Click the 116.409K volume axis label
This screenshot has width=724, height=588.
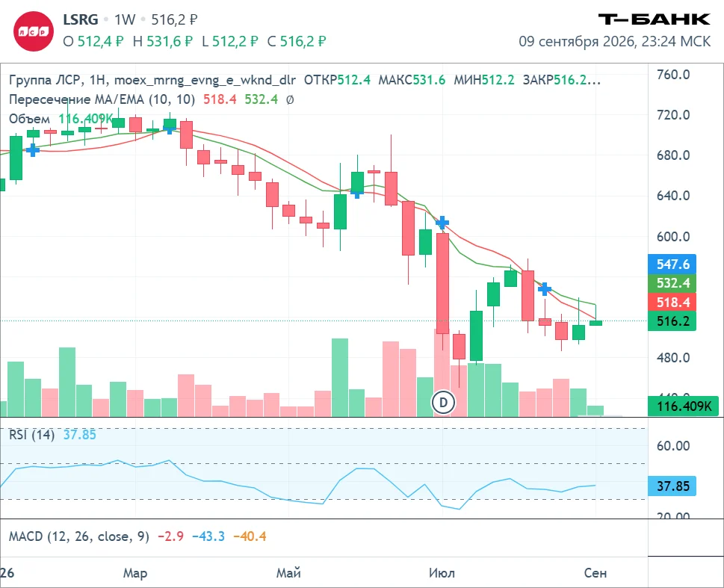point(683,406)
